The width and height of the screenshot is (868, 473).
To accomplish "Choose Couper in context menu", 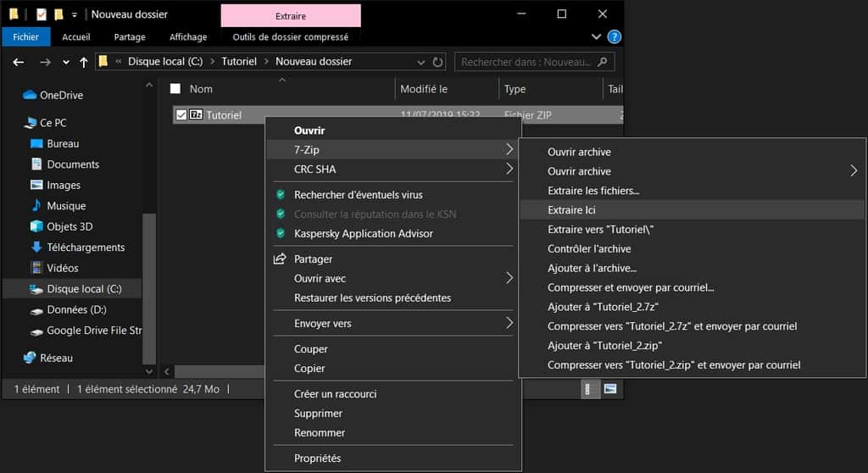I will pyautogui.click(x=393, y=349).
